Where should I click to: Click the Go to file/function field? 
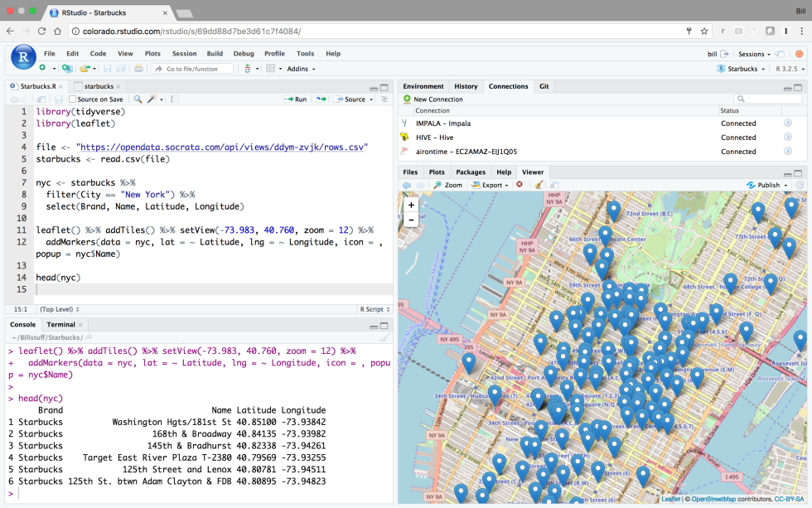191,69
